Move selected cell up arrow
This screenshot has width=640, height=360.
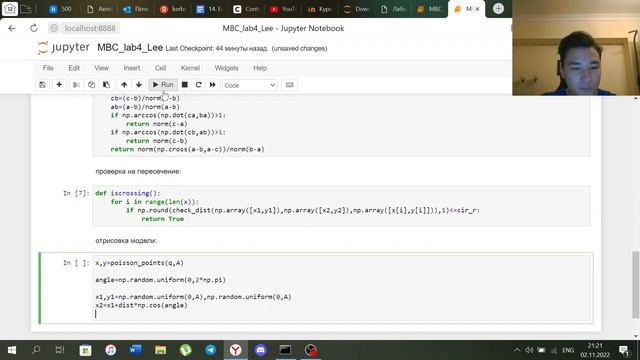124,85
